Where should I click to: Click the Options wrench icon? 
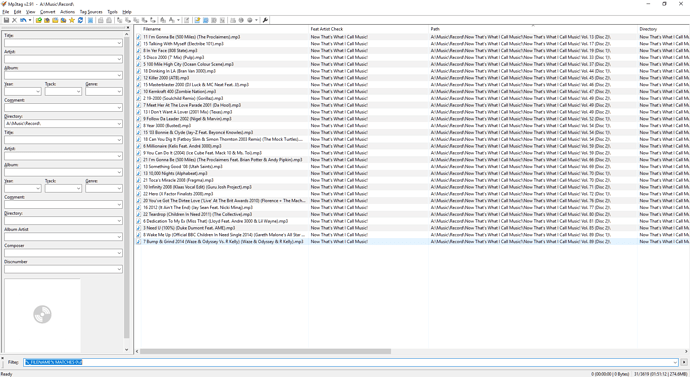click(265, 20)
